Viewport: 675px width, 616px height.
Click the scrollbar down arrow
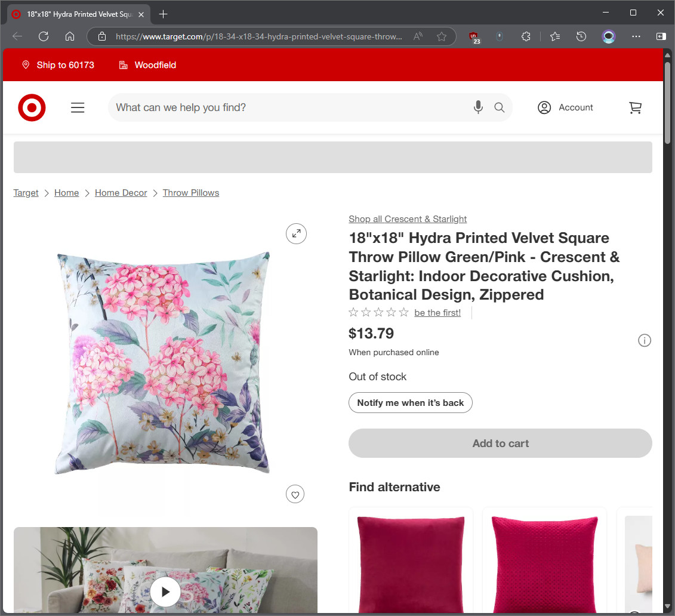[667, 607]
